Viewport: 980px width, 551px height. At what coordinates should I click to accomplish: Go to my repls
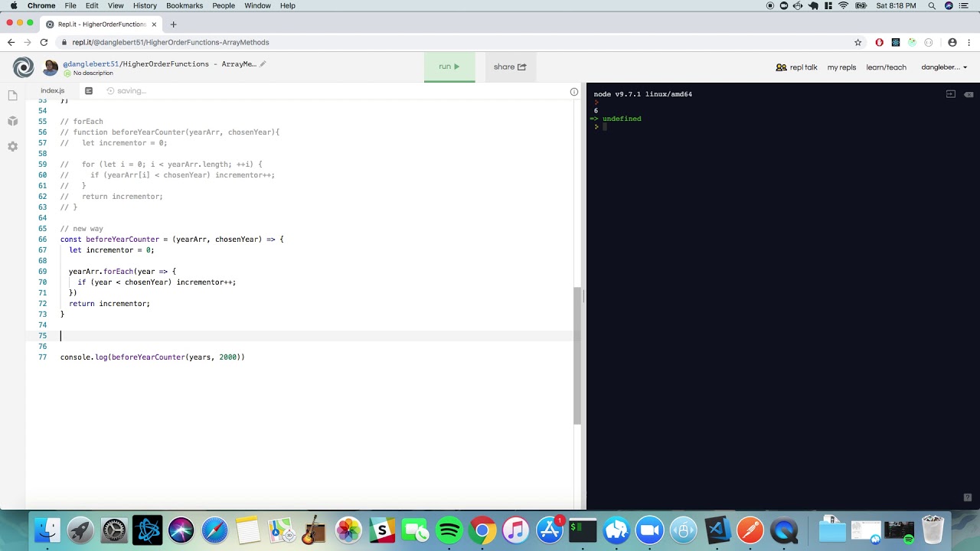pyautogui.click(x=841, y=67)
